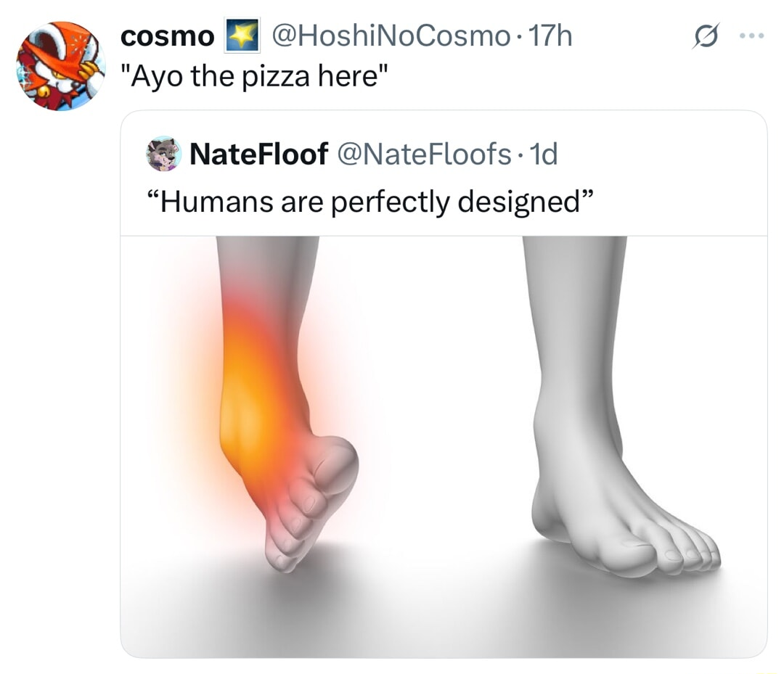The height and width of the screenshot is (674, 784).
Task: Open the @HoshiNoCosmo handle link
Action: point(389,36)
